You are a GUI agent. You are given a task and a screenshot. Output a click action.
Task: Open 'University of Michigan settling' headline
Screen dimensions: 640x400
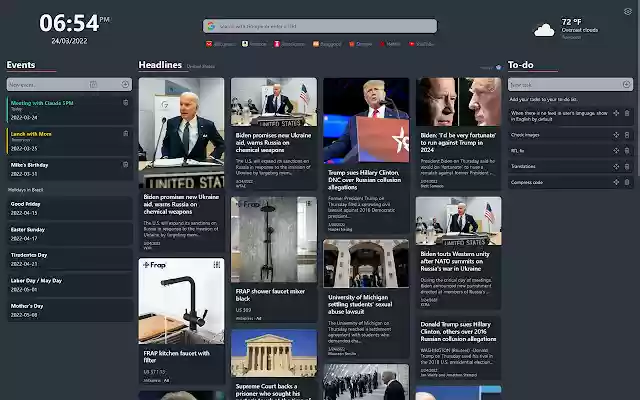(x=360, y=304)
